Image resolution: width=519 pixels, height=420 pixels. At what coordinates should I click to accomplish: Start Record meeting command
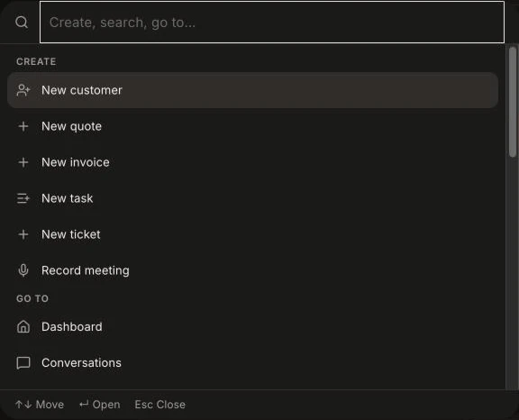[252, 270]
